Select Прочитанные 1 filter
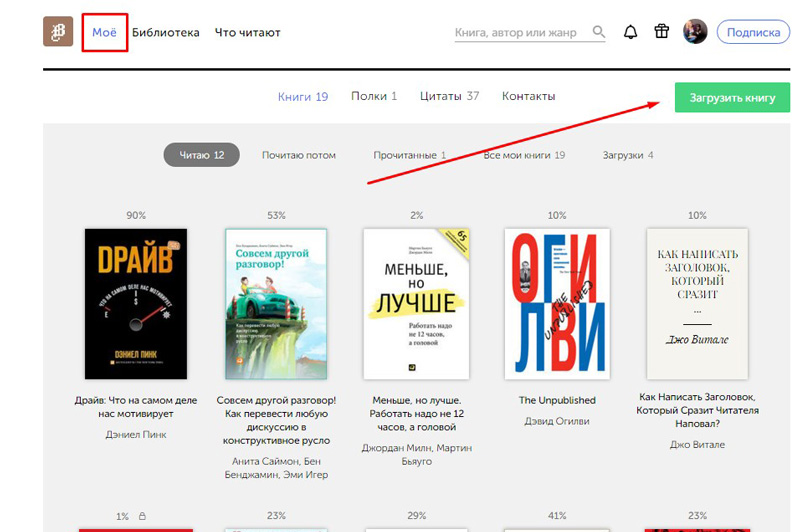This screenshot has width=800, height=532. (x=409, y=155)
